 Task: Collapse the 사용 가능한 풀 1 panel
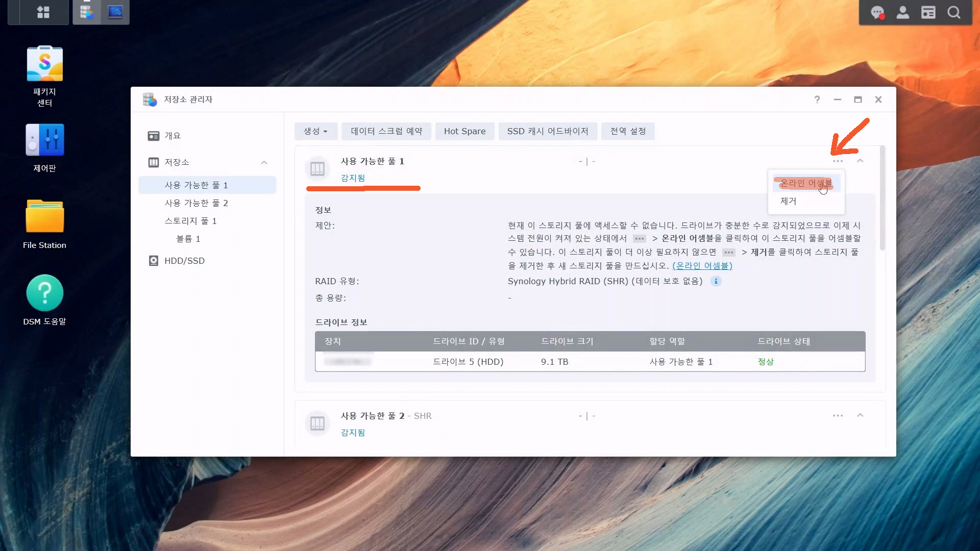[860, 161]
